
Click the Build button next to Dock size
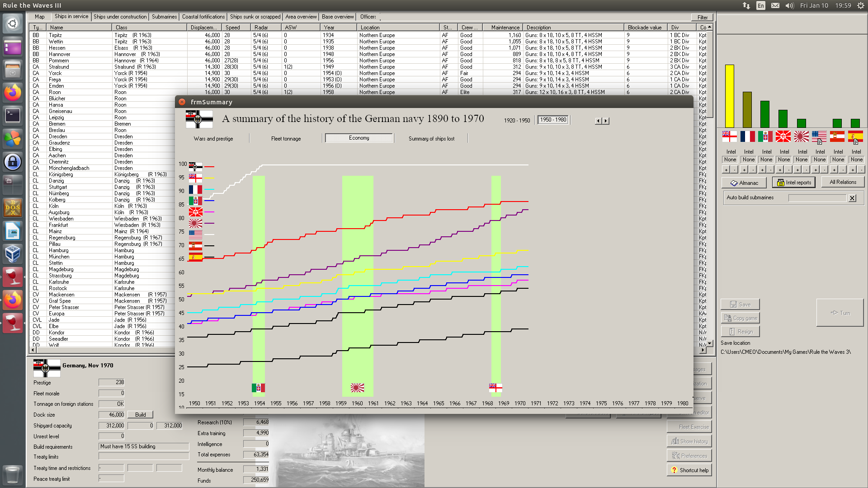[x=140, y=414]
